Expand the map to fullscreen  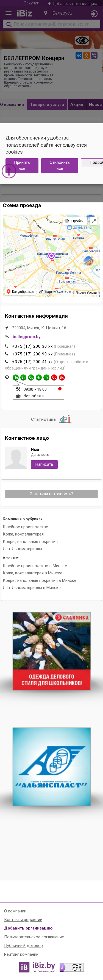tap(94, 221)
